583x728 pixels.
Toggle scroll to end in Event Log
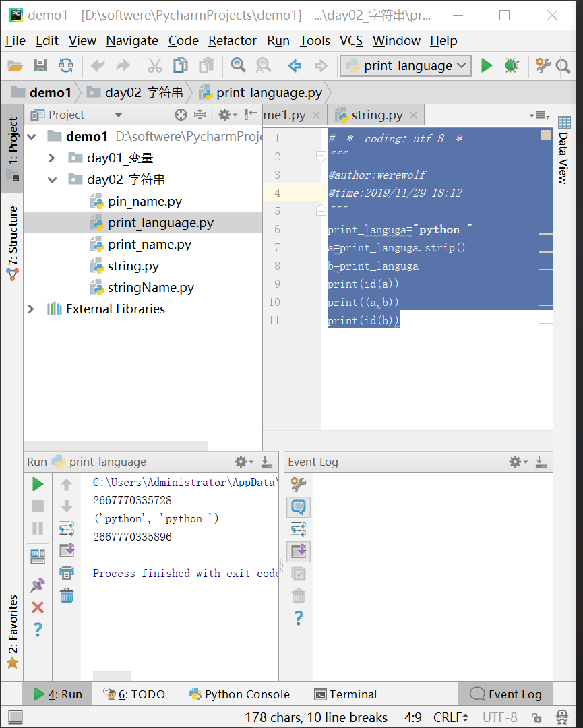pos(299,551)
